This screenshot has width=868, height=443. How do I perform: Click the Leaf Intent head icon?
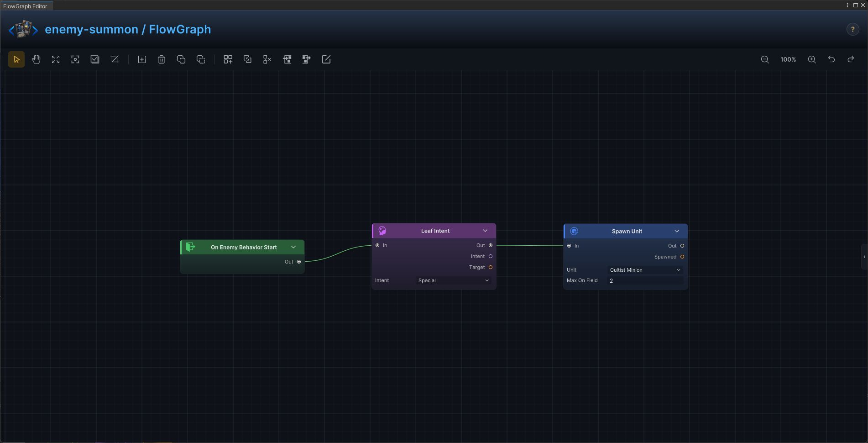[x=382, y=231]
